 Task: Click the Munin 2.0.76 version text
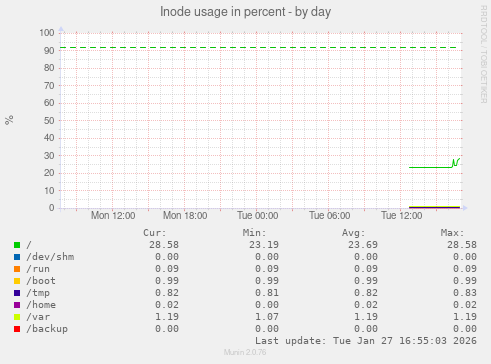pos(245,352)
